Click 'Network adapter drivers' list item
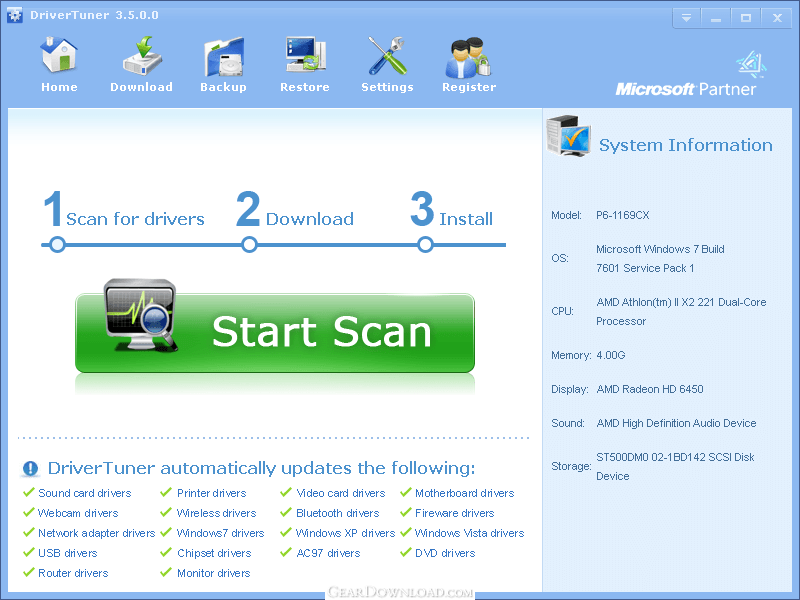This screenshot has width=800, height=600. click(x=96, y=533)
